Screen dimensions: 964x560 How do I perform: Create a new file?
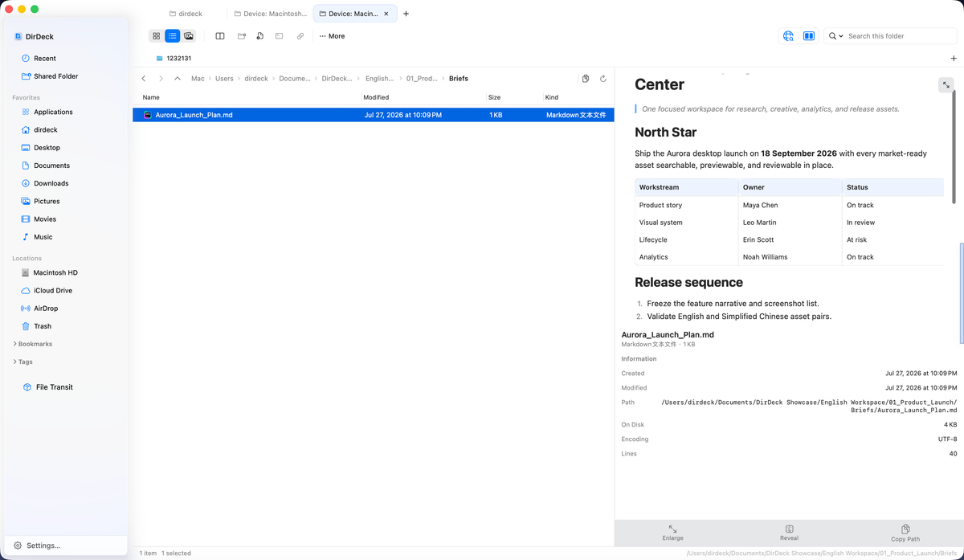(x=260, y=36)
